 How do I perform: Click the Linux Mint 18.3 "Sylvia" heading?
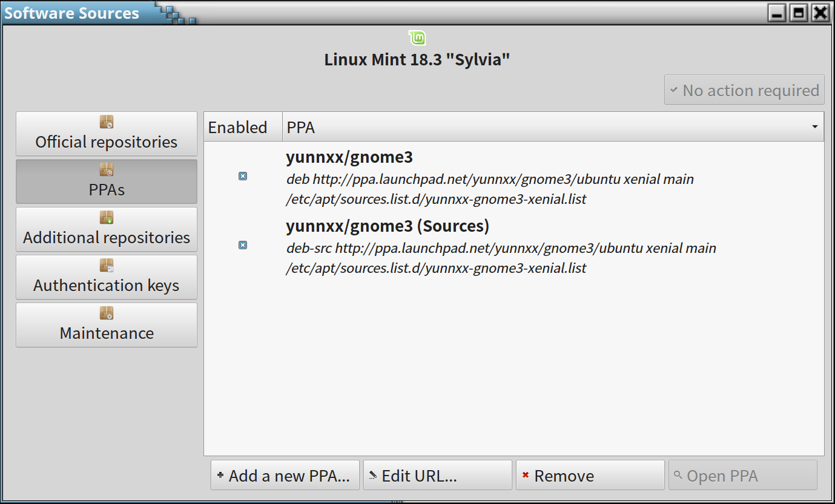pos(417,60)
